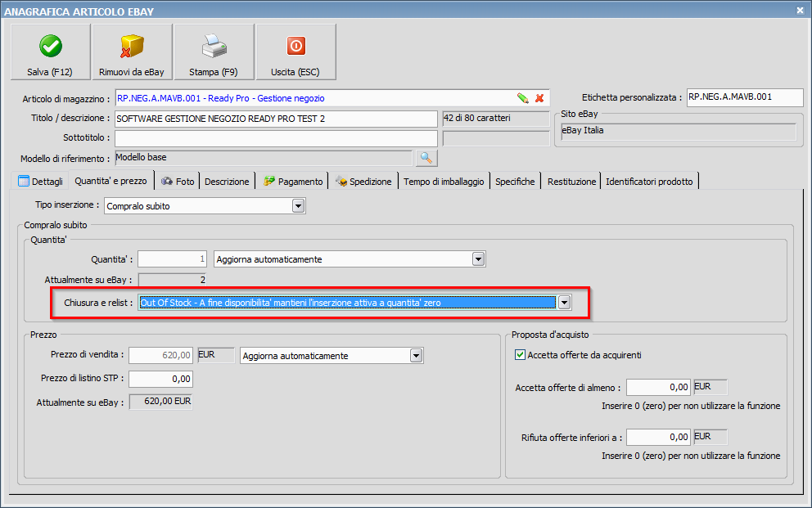Expand the Tipo inserzione dropdown

298,206
